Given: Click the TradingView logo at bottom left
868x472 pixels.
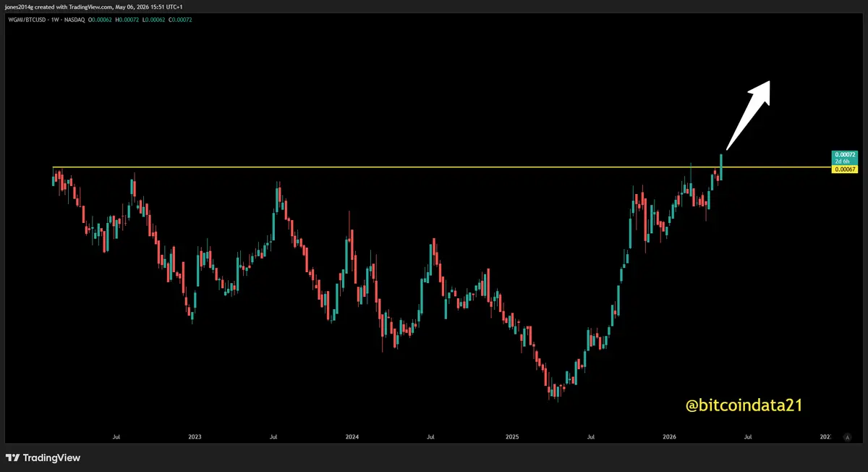Looking at the screenshot, I should [x=43, y=458].
